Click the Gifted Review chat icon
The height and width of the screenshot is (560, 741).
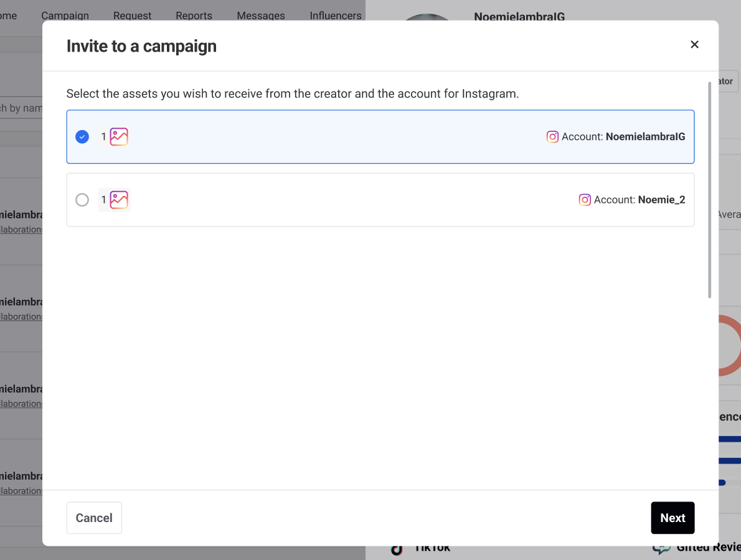click(x=661, y=549)
